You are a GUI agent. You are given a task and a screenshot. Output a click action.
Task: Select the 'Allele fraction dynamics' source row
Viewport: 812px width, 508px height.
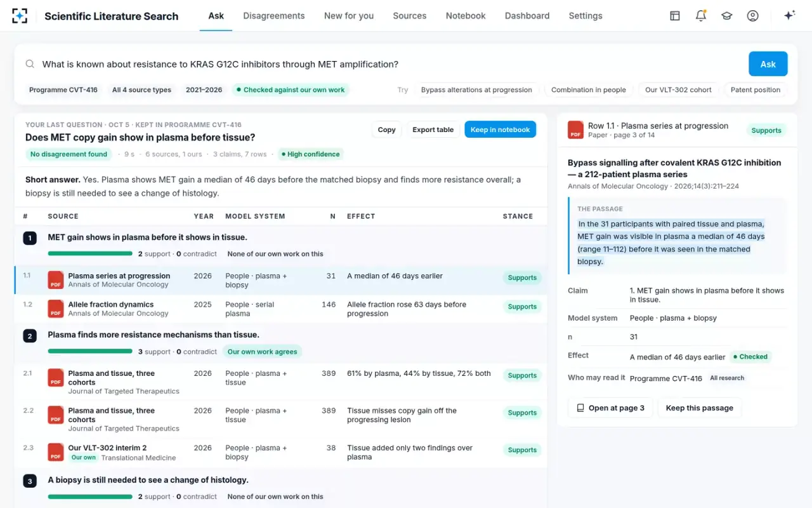(281, 309)
